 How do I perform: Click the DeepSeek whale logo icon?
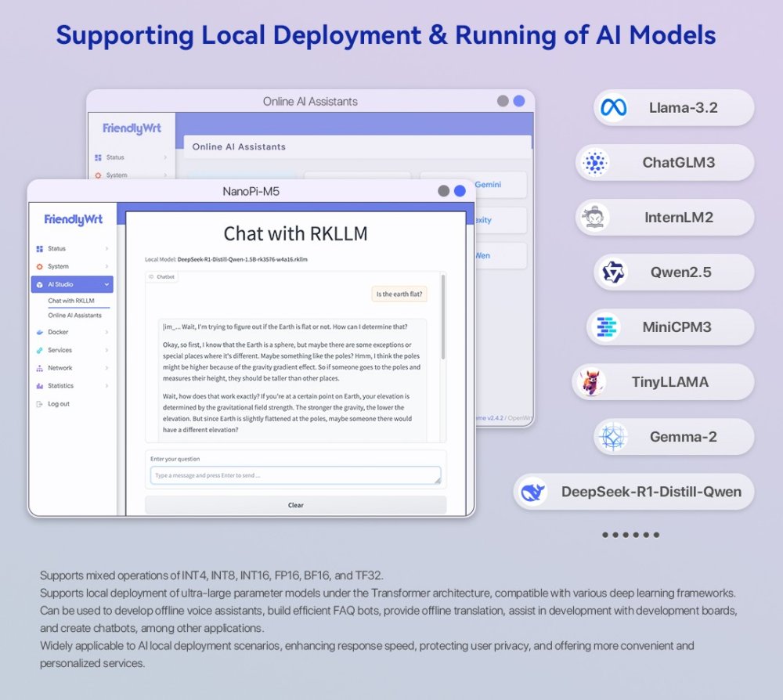click(532, 493)
